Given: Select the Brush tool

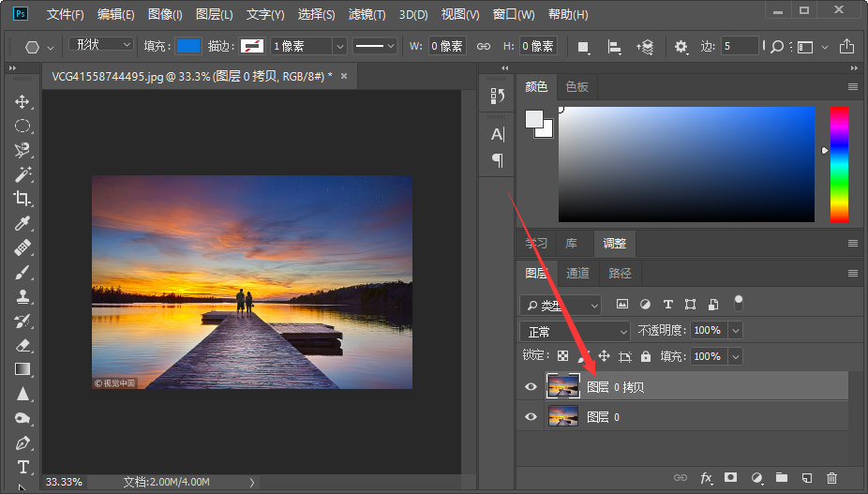Looking at the screenshot, I should pyautogui.click(x=22, y=272).
